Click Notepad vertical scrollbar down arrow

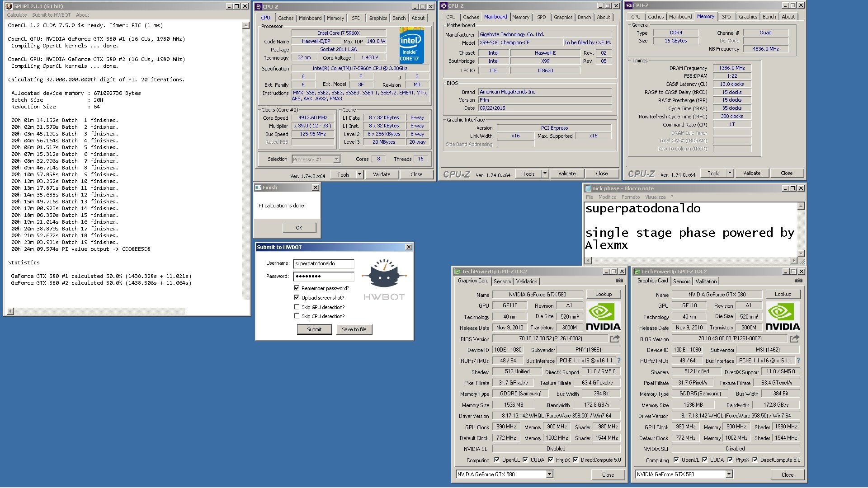801,253
